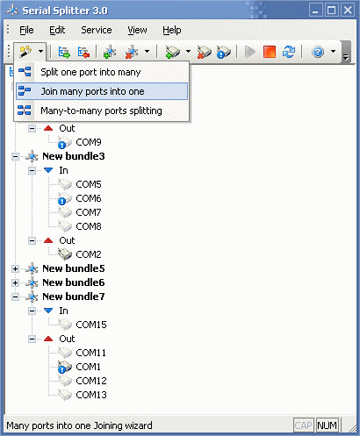Click the Serial Splitter title bar app icon
Image resolution: width=360 pixels, height=436 pixels.
12,10
